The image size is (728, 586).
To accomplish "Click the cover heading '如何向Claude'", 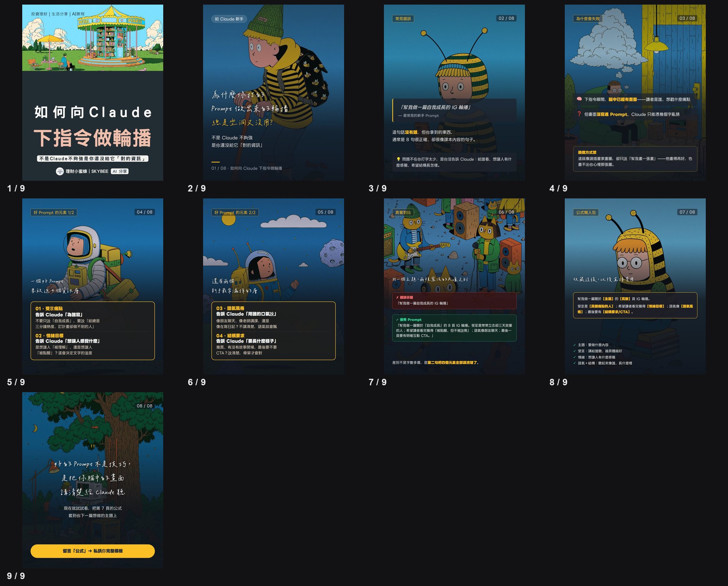I will (x=93, y=112).
